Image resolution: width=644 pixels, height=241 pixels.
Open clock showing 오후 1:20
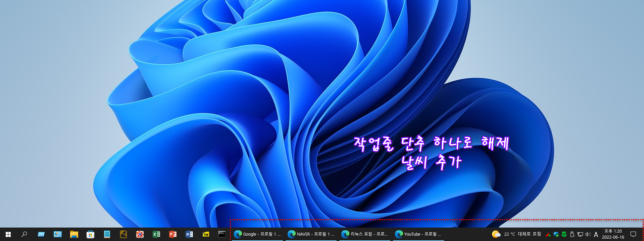613,234
